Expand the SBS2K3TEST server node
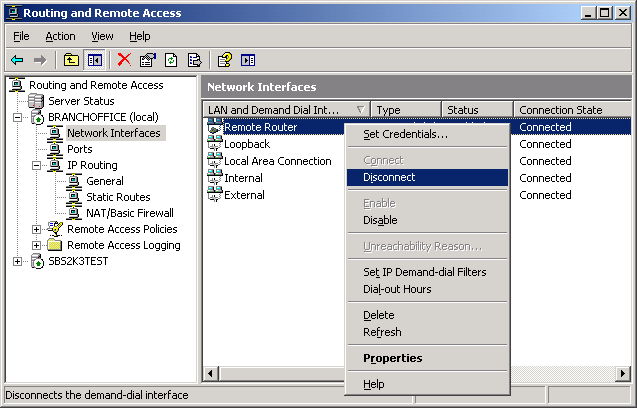The width and height of the screenshot is (637, 408). tap(17, 261)
